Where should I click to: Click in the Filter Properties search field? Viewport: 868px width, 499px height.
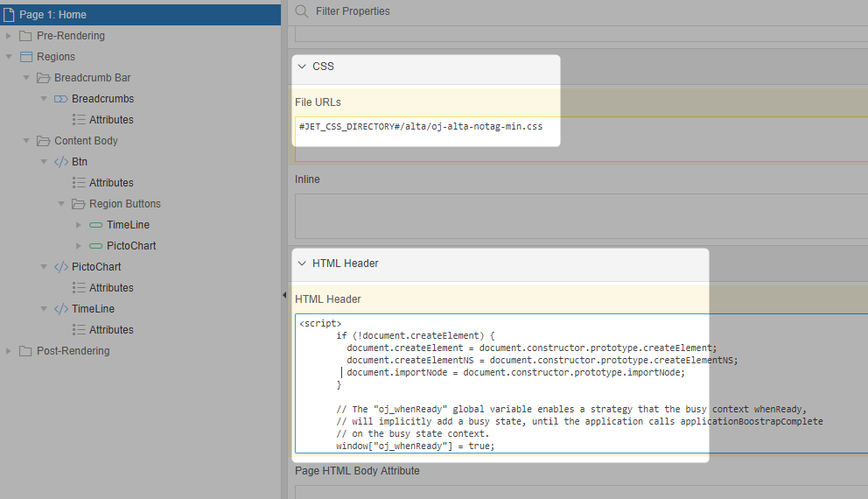(x=525, y=11)
